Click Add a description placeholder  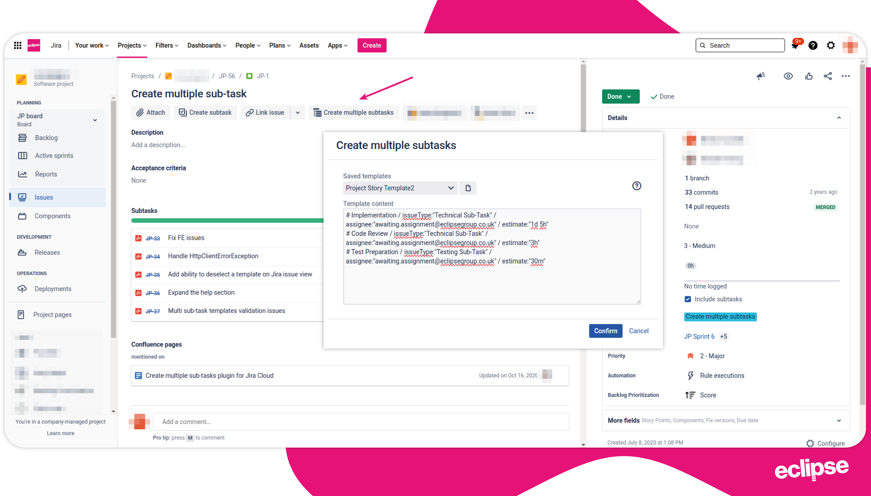[x=158, y=145]
